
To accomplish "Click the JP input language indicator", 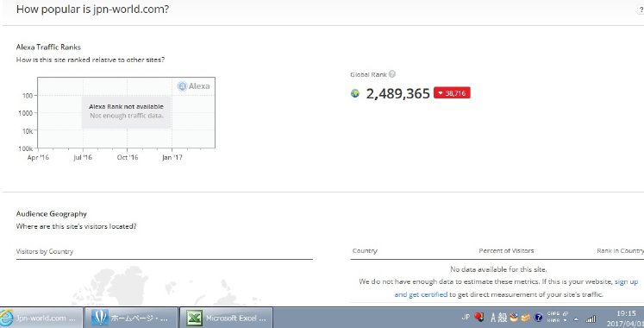I will [x=466, y=317].
